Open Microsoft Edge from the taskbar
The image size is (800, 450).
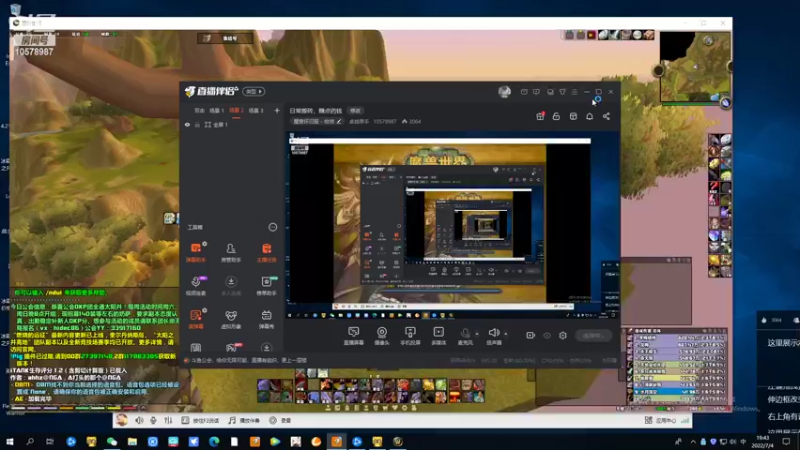(214, 441)
